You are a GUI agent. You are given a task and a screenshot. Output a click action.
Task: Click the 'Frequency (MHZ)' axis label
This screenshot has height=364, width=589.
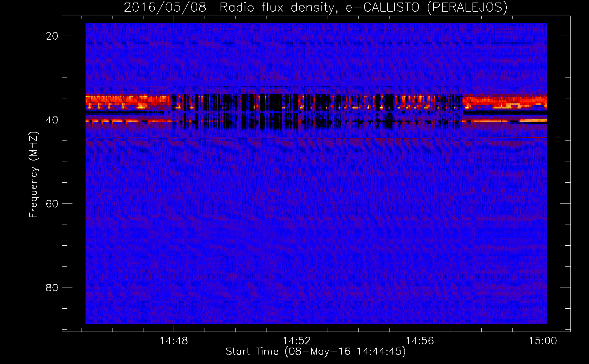(33, 175)
